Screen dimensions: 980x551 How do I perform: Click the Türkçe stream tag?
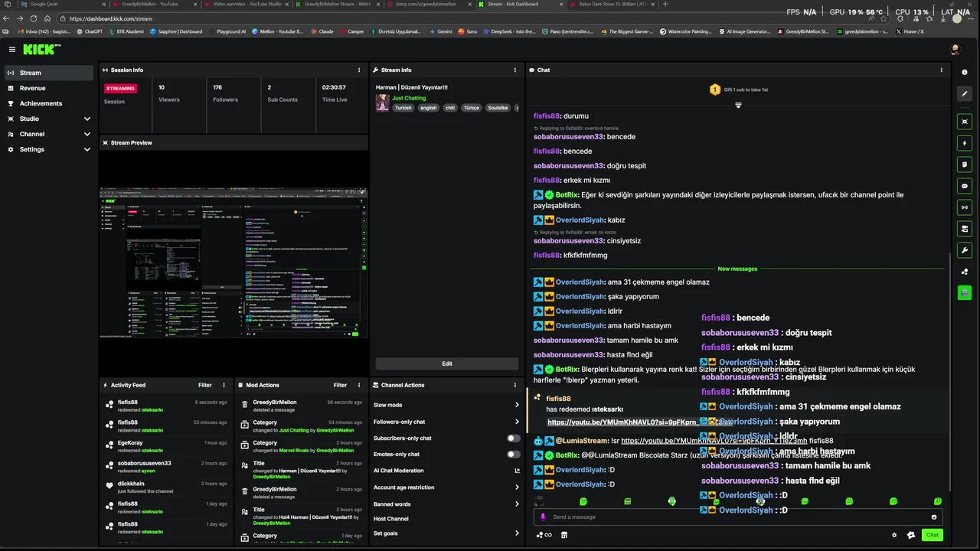click(472, 108)
